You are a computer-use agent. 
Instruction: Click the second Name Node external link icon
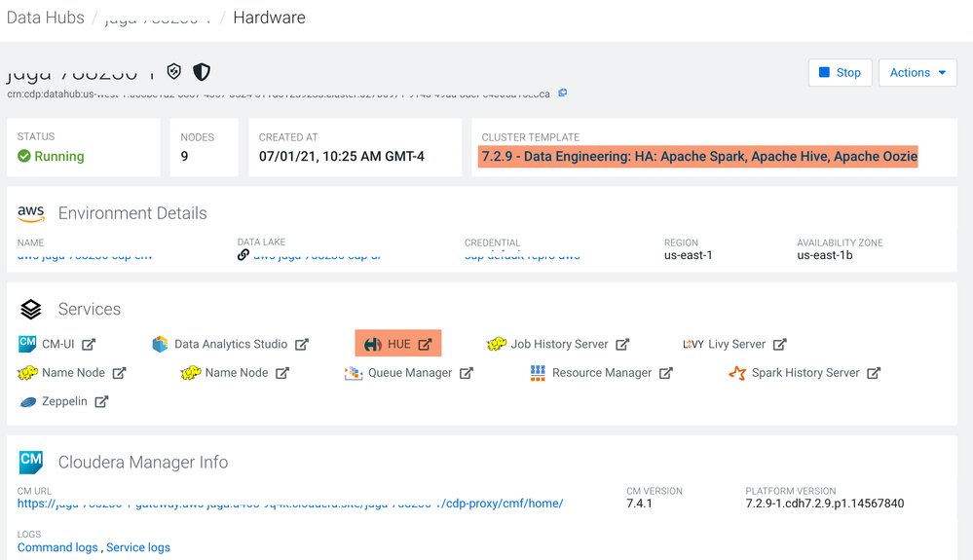282,373
